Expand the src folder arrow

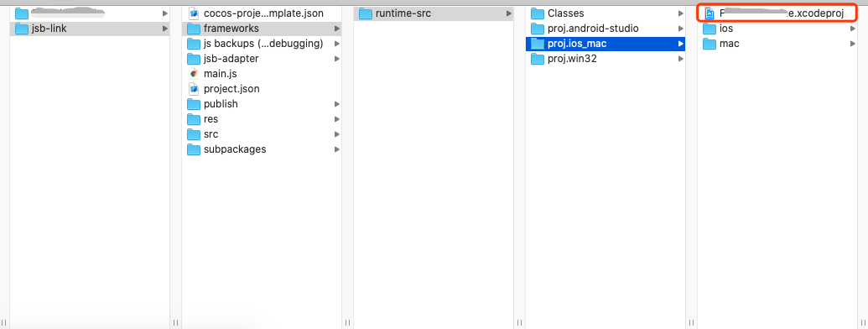(337, 134)
